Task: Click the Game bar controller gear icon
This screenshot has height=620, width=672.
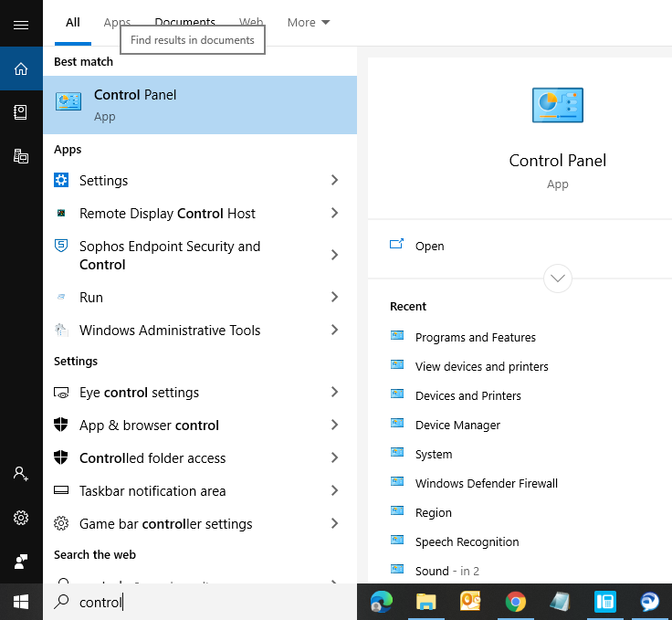Action: tap(61, 523)
